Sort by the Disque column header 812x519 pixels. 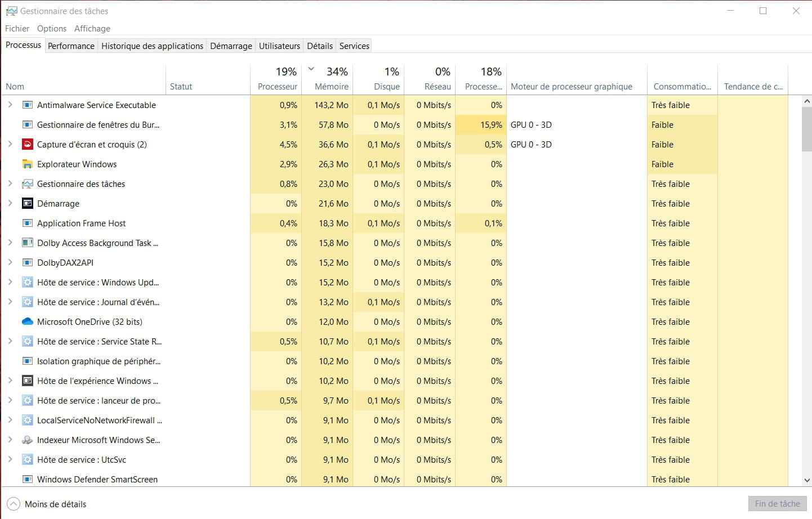point(378,79)
